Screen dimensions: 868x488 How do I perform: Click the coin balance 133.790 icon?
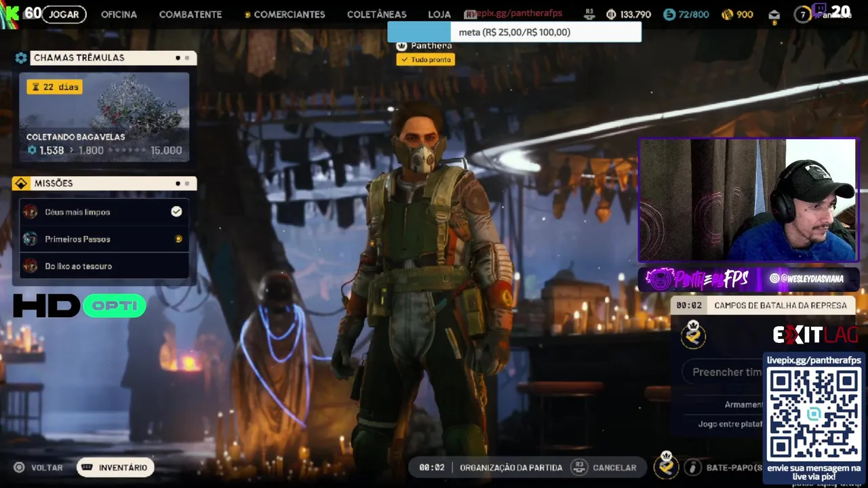tap(611, 14)
